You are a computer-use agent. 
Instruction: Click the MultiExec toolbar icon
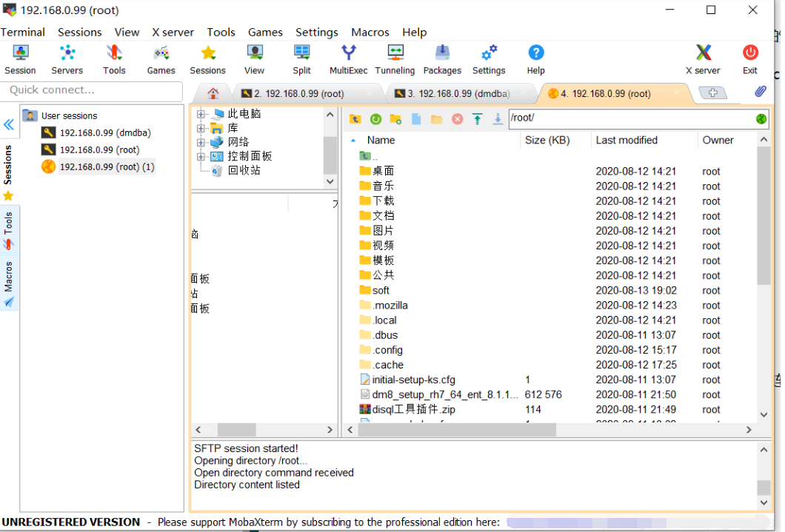[348, 59]
